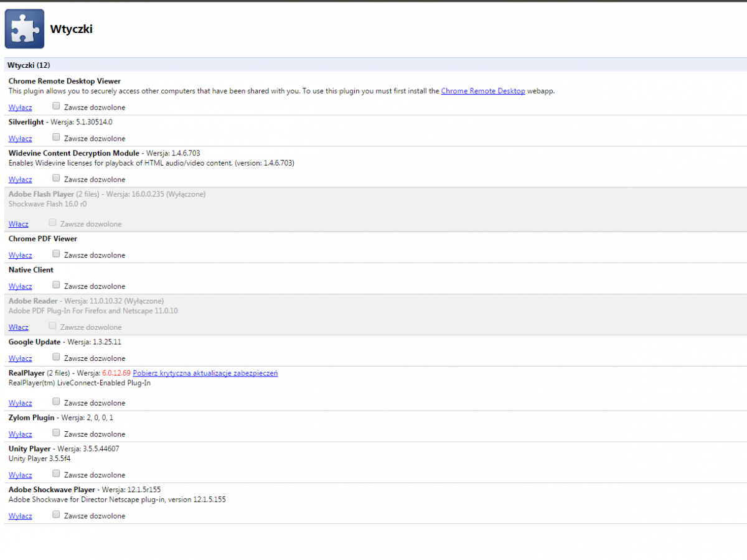The width and height of the screenshot is (747, 560).
Task: Check 'Zawsze dozwolone' for Adobe Reader
Action: click(x=52, y=326)
